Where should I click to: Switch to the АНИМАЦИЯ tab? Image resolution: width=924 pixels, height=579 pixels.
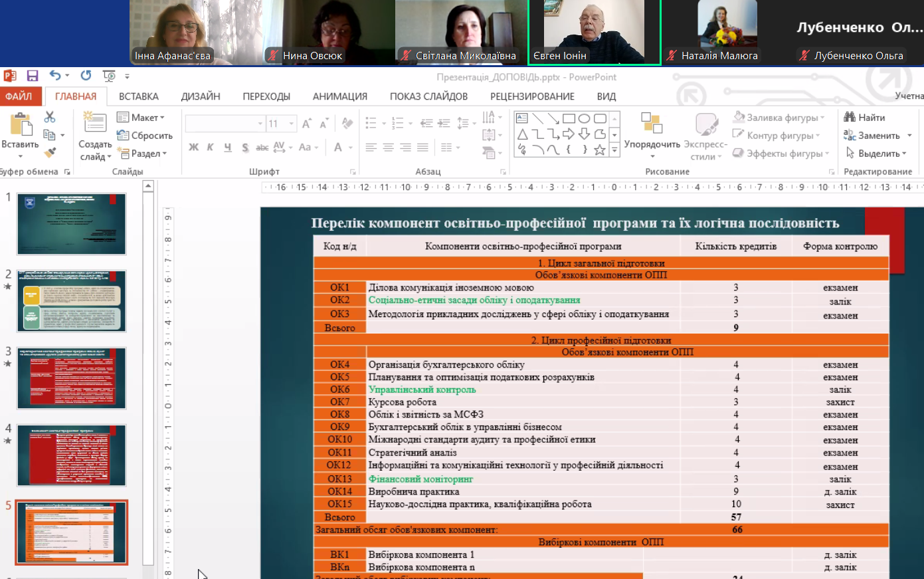(339, 96)
